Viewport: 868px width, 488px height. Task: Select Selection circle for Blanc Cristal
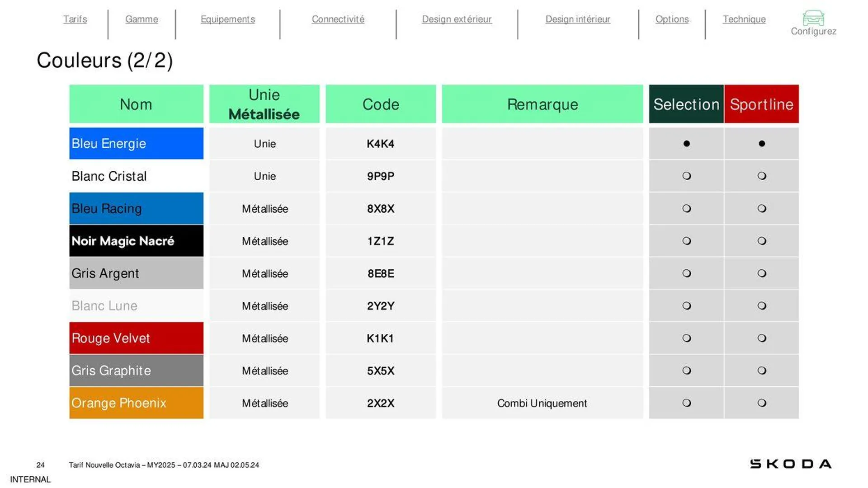(x=686, y=176)
